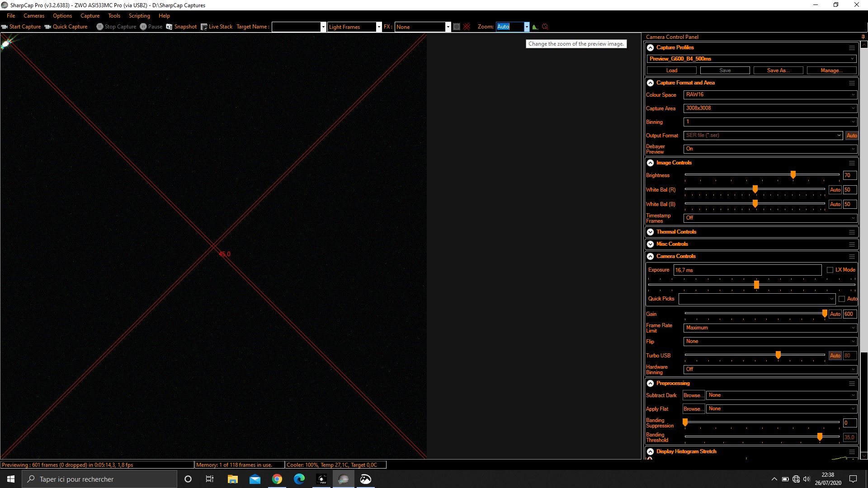868x488 pixels.
Task: Open the Capture menu
Action: (90, 16)
